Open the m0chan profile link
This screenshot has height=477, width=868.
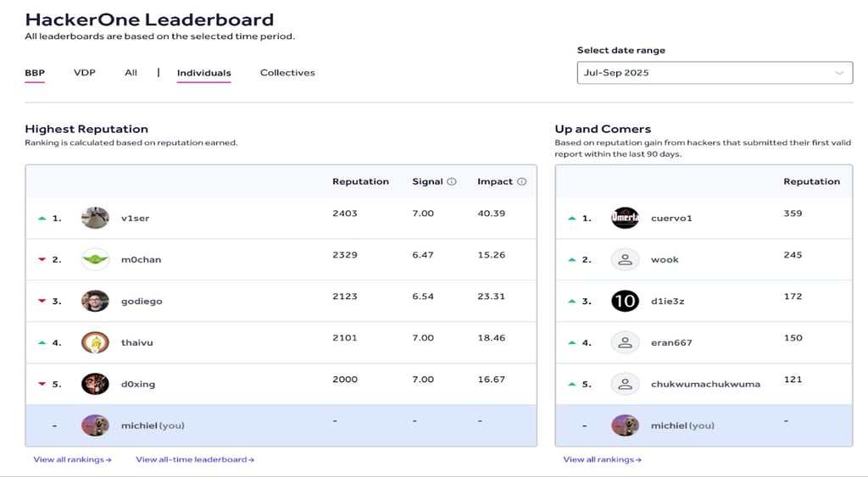tap(142, 259)
